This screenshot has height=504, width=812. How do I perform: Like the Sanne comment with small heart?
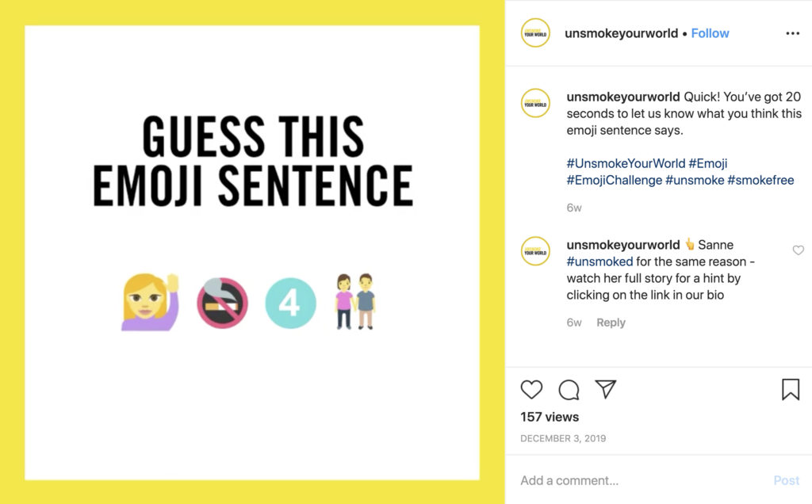click(x=798, y=250)
